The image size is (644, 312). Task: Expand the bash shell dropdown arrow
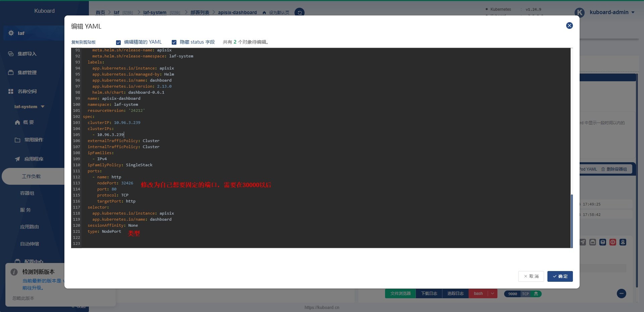[492, 294]
